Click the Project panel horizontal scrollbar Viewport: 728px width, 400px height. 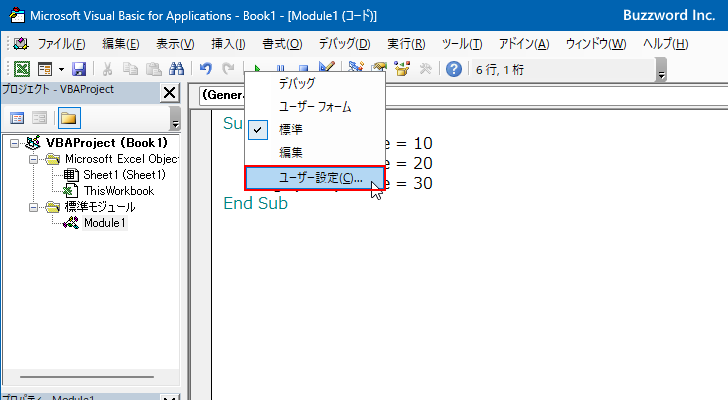click(x=87, y=377)
